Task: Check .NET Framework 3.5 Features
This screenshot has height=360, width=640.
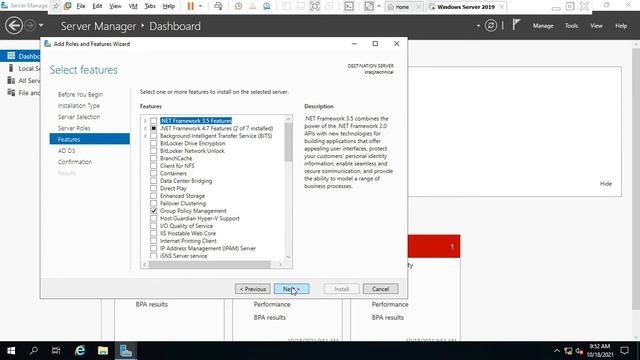Action: coord(153,121)
